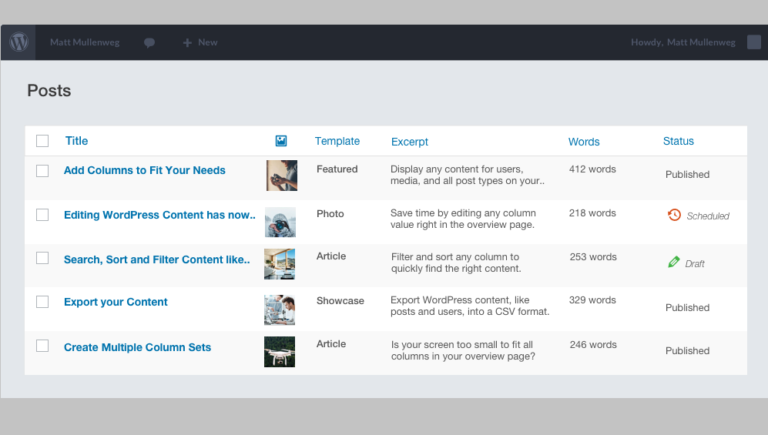The image size is (768, 435).
Task: Open 'Search, Sort and Filter Content like..' post
Action: (x=156, y=260)
